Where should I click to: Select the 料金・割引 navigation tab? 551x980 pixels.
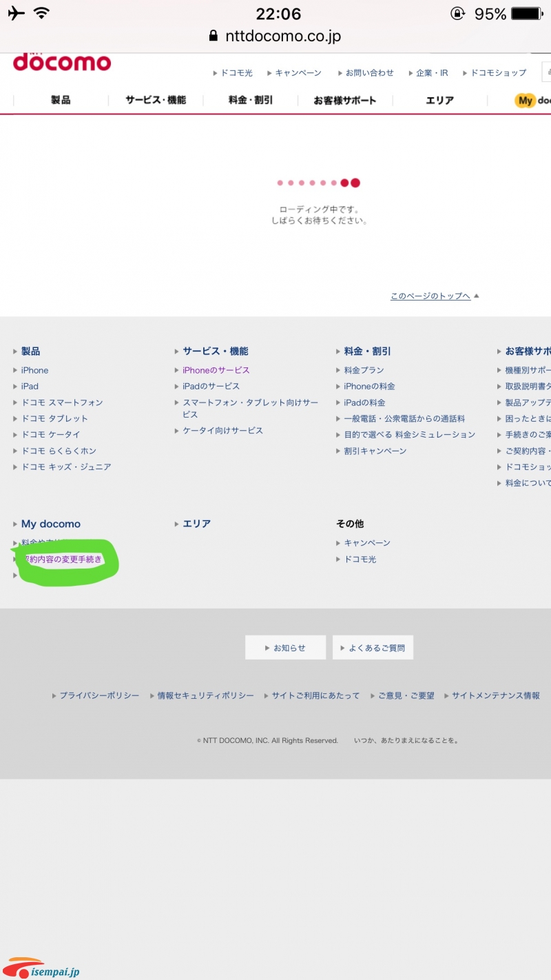click(251, 101)
